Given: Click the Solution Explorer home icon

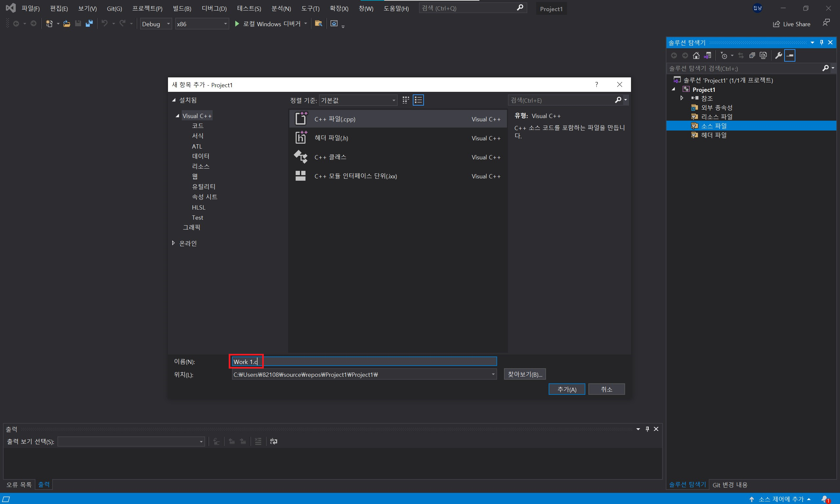Looking at the screenshot, I should 696,55.
